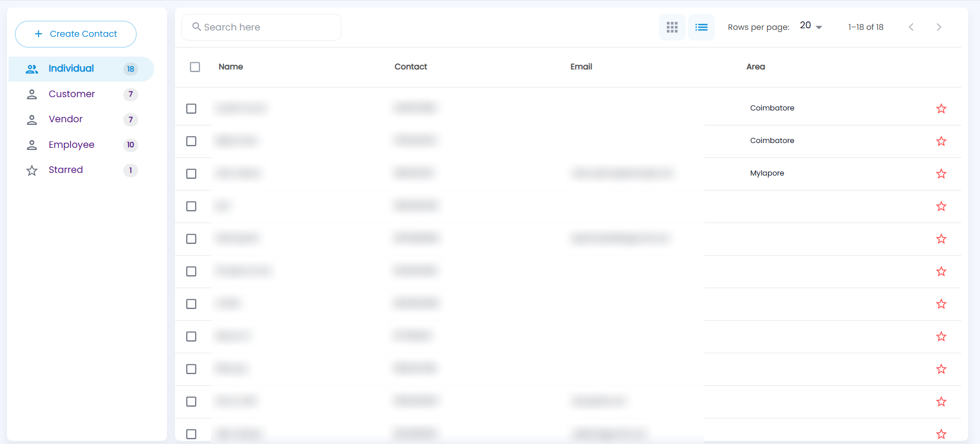Screen dimensions: 980x444
Task: Toggle the select-all checkbox in header
Action: [x=195, y=67]
